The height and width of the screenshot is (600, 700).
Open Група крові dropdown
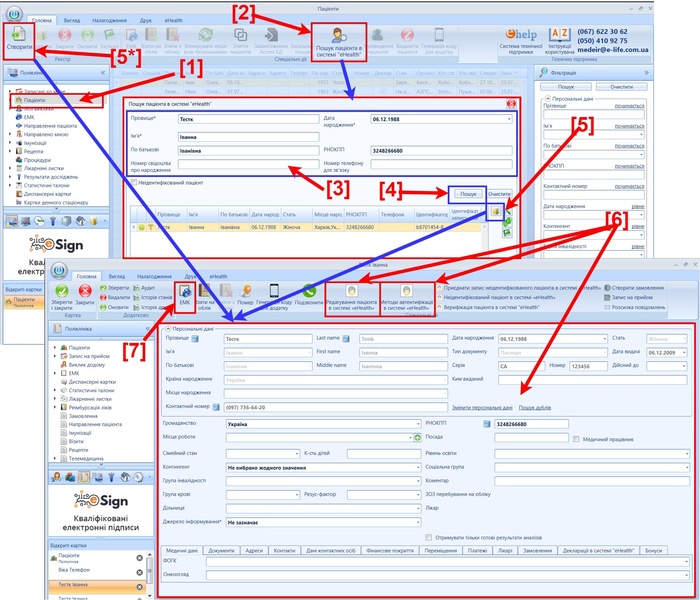tap(297, 495)
